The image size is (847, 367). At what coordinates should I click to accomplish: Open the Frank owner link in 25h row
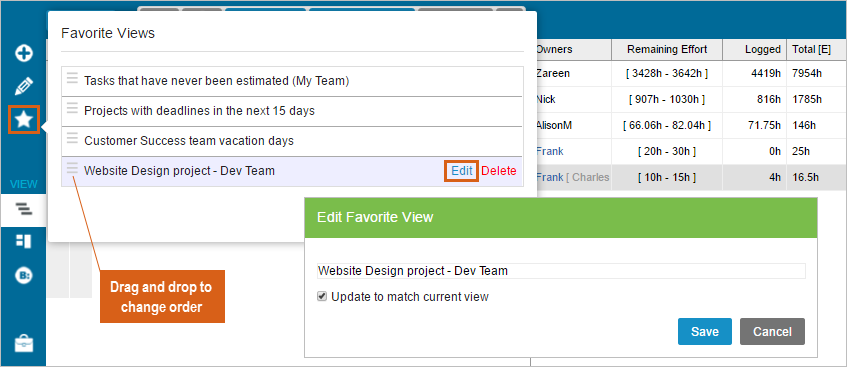(x=549, y=151)
